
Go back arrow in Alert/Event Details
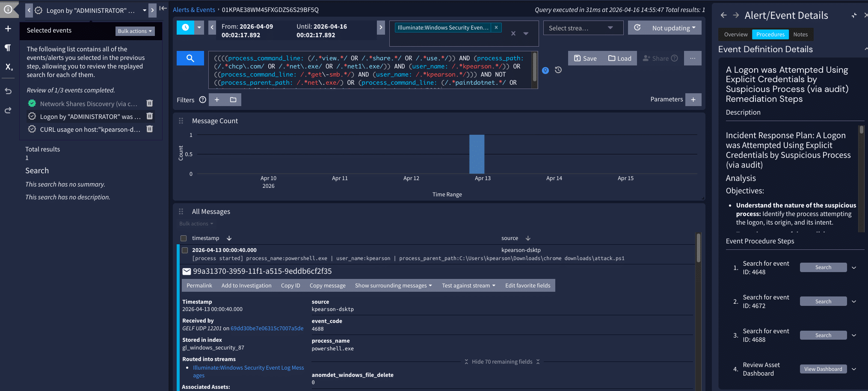tap(723, 15)
